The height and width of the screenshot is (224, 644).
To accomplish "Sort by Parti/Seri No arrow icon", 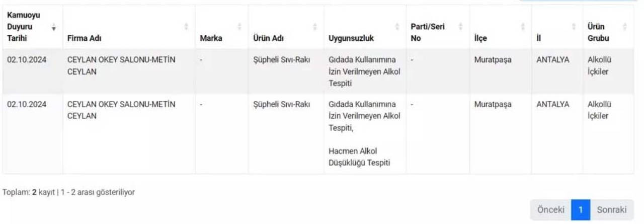I will 460,27.
